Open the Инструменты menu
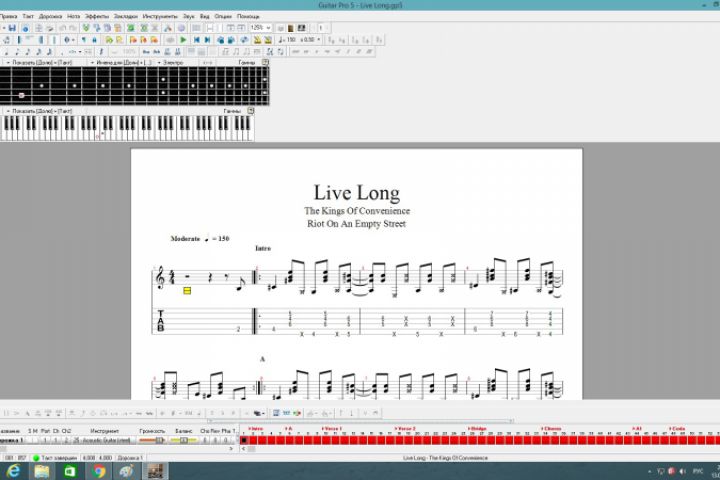 point(160,17)
